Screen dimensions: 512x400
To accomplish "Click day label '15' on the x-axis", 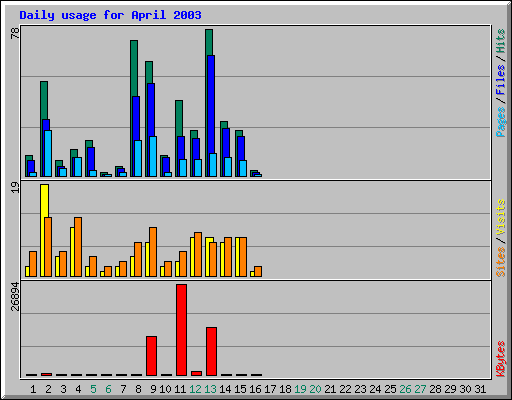I will (240, 389).
